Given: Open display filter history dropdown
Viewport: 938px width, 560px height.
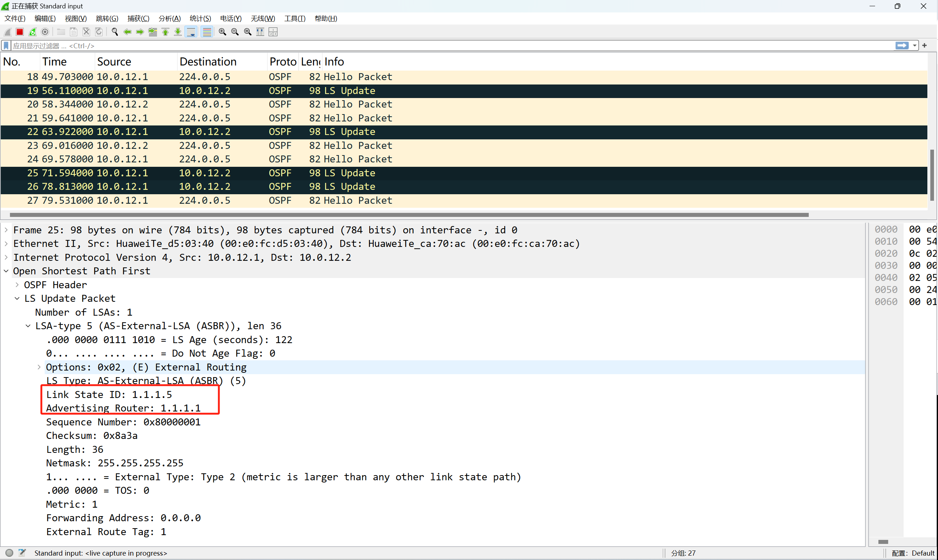Looking at the screenshot, I should (x=915, y=46).
